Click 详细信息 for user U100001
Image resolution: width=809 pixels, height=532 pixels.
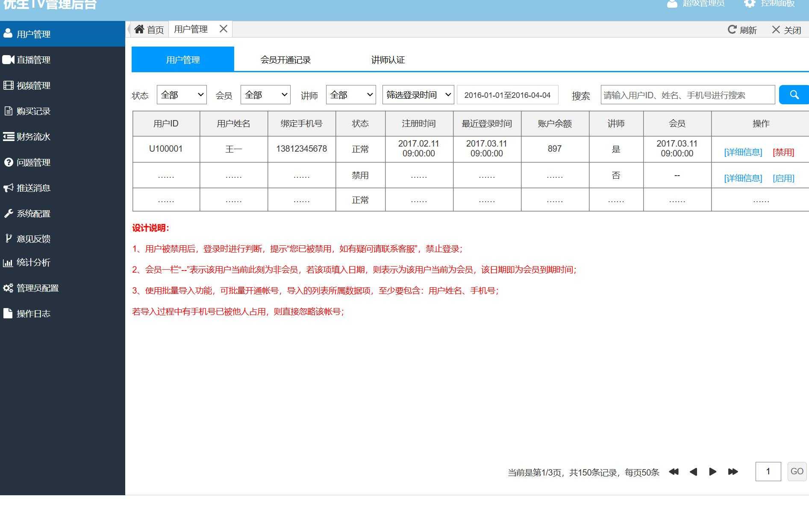click(743, 152)
